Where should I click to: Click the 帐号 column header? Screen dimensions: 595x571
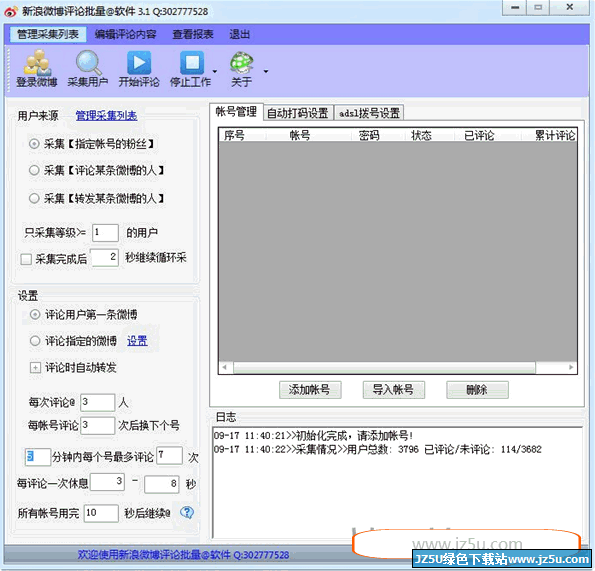[x=300, y=135]
